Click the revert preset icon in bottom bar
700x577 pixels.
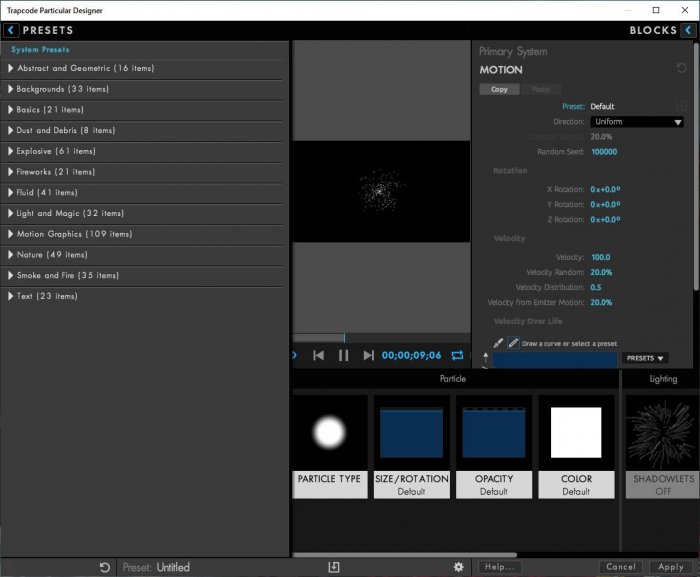tap(104, 568)
